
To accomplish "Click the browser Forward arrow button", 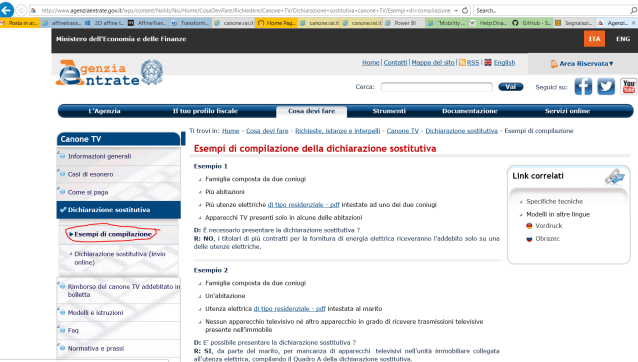I will tap(21, 10).
